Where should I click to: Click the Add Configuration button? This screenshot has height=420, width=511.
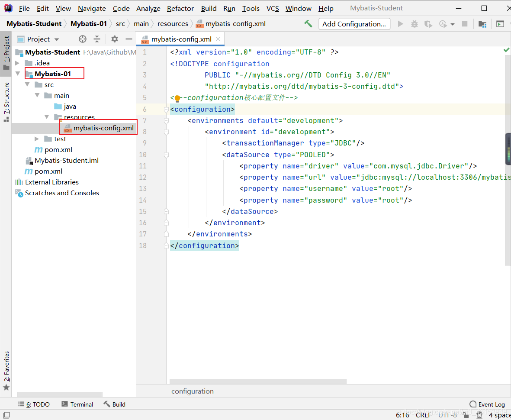pyautogui.click(x=354, y=24)
